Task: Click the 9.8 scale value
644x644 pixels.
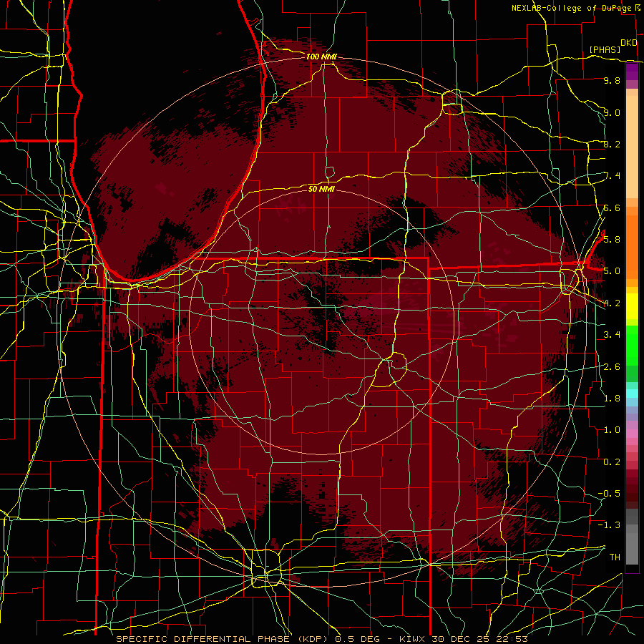Action: [612, 81]
